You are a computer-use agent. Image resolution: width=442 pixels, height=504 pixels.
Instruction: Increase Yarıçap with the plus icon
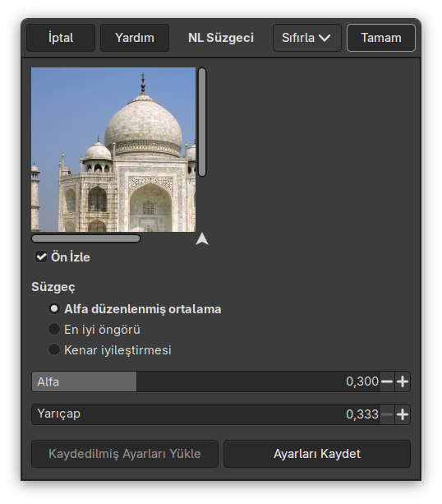[x=403, y=414]
